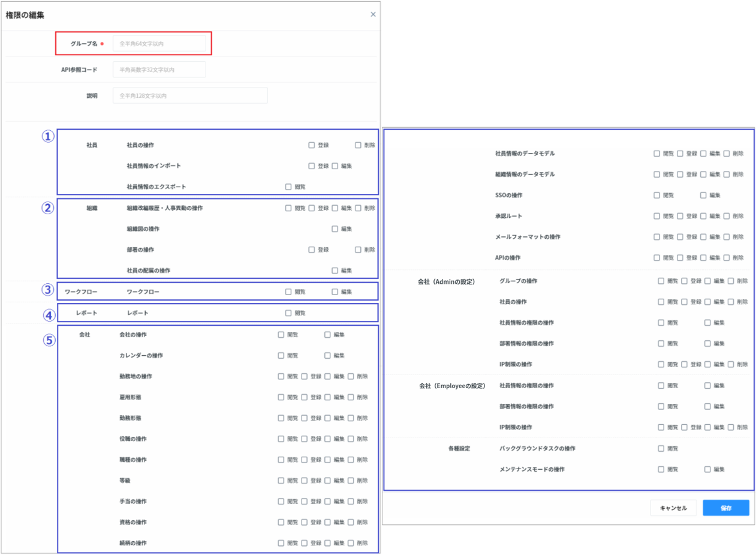
Task: Enable 編集 for 組織図の操作
Action: pos(335,229)
